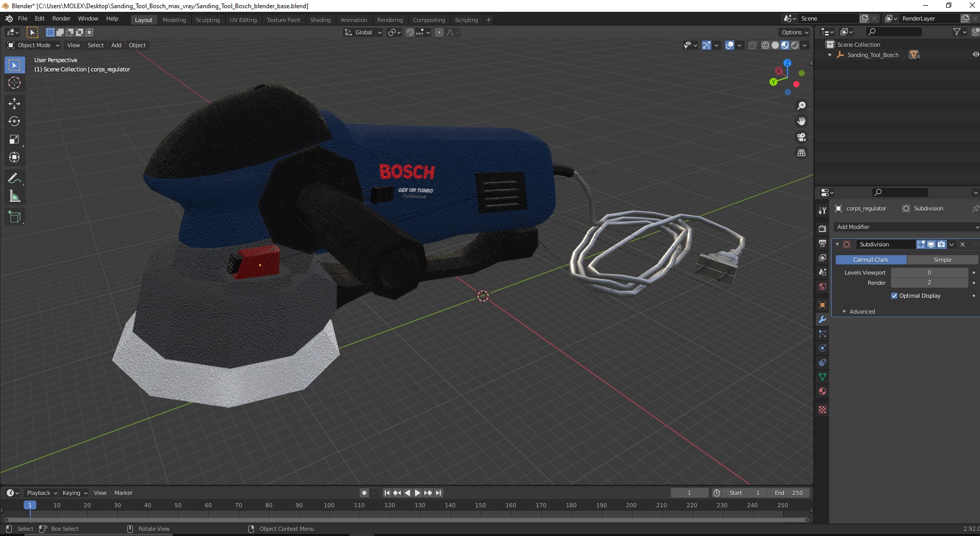Open the Object Data mesh properties tab

822,377
